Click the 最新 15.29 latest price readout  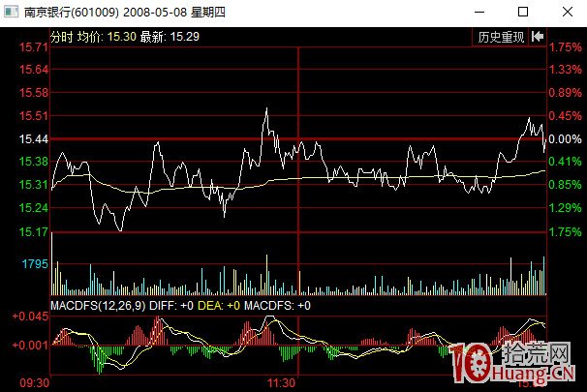click(170, 36)
